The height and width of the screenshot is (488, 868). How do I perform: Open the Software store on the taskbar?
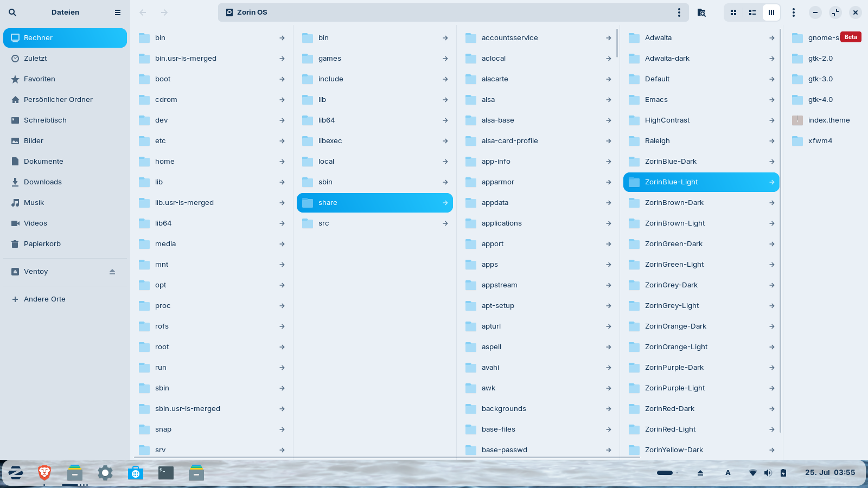tap(136, 473)
